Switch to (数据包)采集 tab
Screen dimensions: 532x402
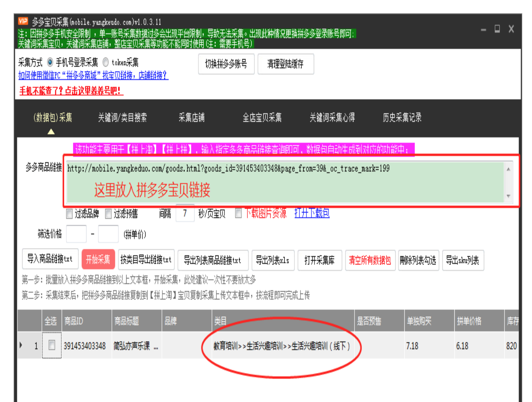click(x=53, y=118)
